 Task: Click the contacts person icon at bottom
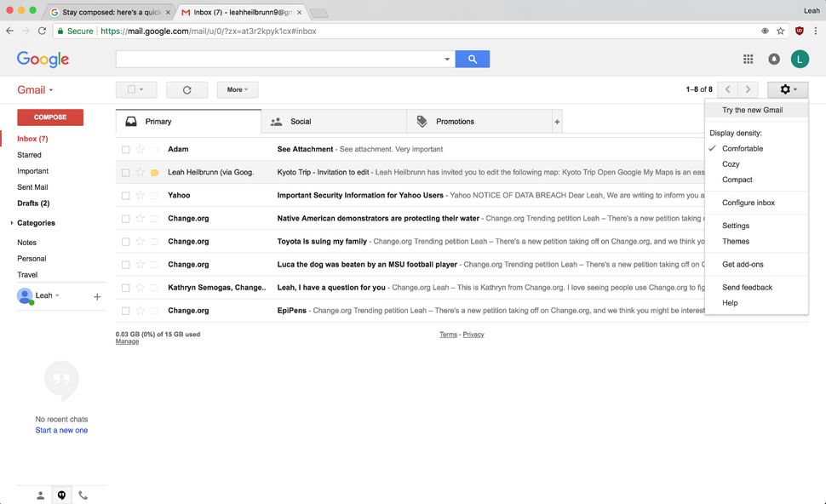coord(40,495)
